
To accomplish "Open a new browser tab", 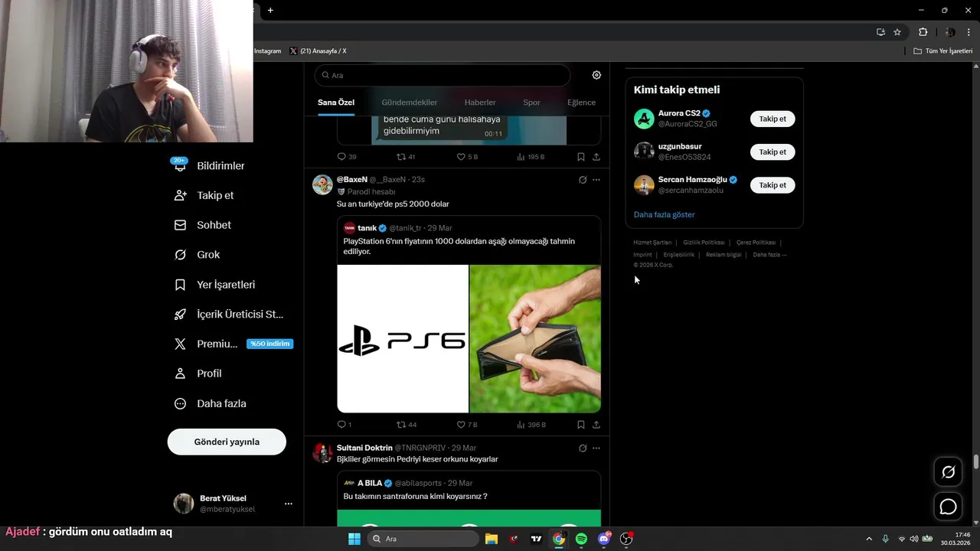I will [270, 10].
